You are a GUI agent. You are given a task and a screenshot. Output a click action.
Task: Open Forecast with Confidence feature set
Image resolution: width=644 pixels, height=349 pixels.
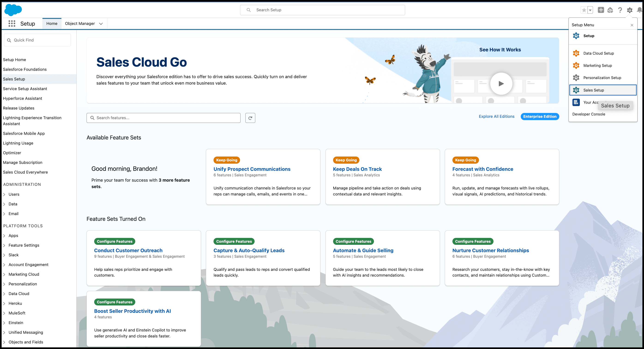[483, 169]
